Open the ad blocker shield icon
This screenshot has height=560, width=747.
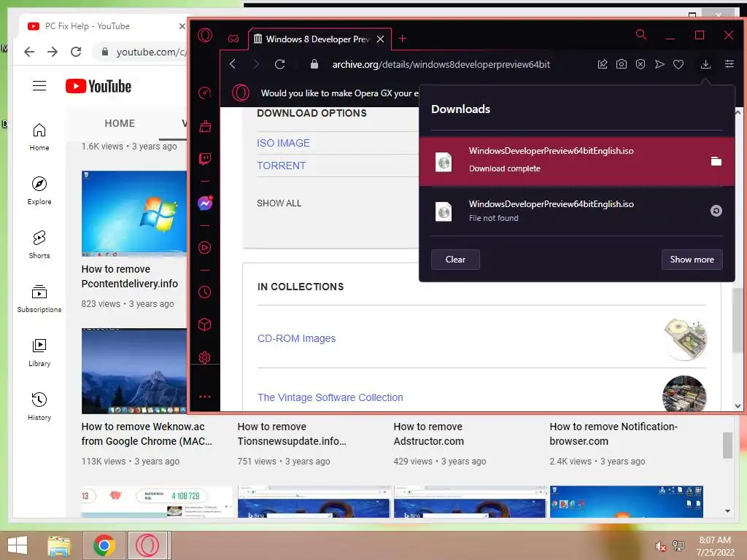click(x=640, y=64)
